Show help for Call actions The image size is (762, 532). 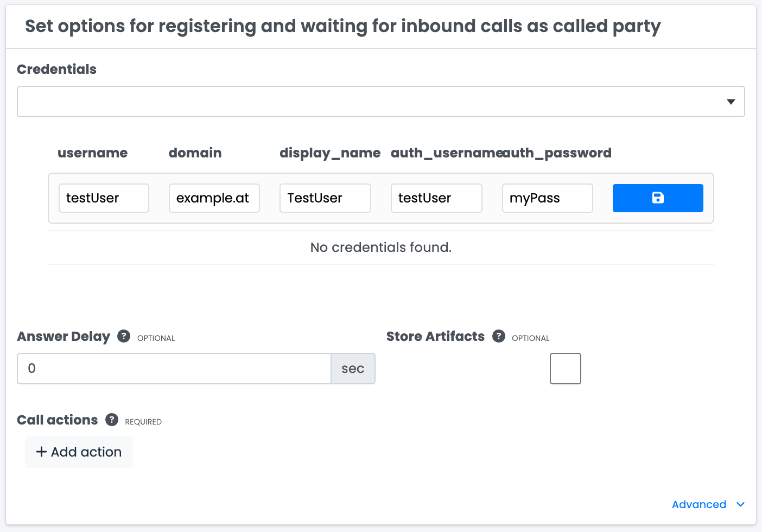[x=112, y=420]
